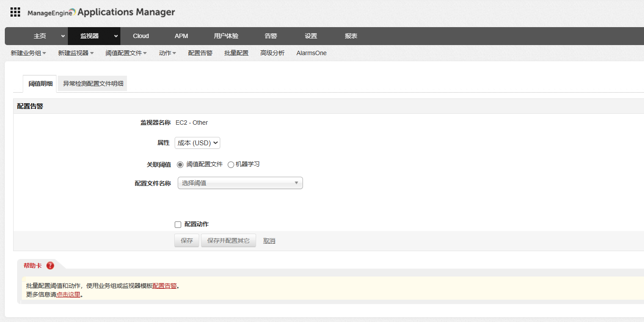Open the 报表 menu
The width and height of the screenshot is (644, 322).
pos(351,36)
